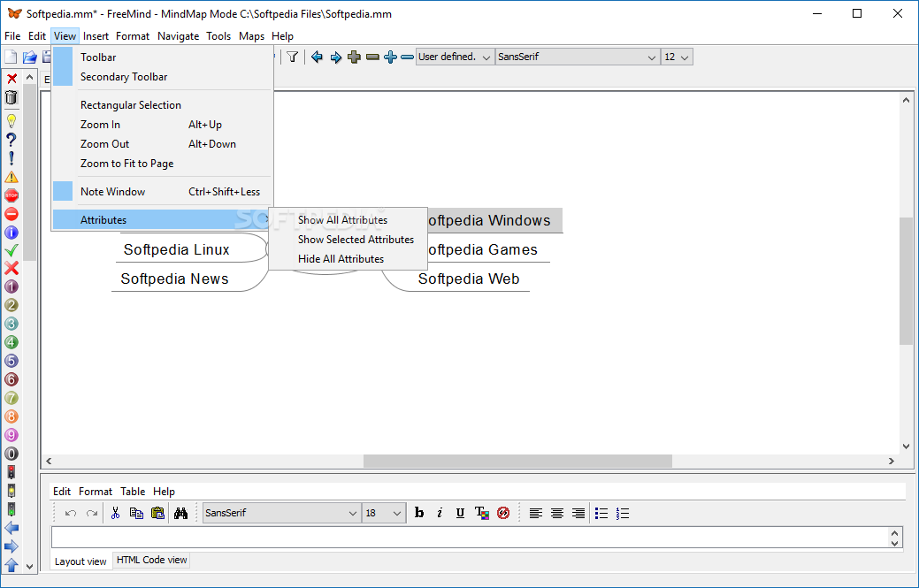Screen dimensions: 919x588
Task: Toggle bold in note editor
Action: click(419, 513)
